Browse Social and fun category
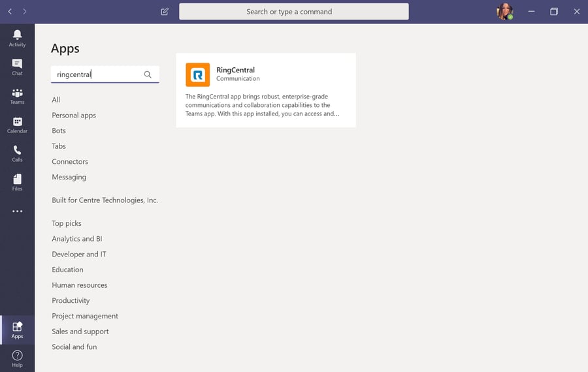Viewport: 588px width, 372px height. pos(74,347)
